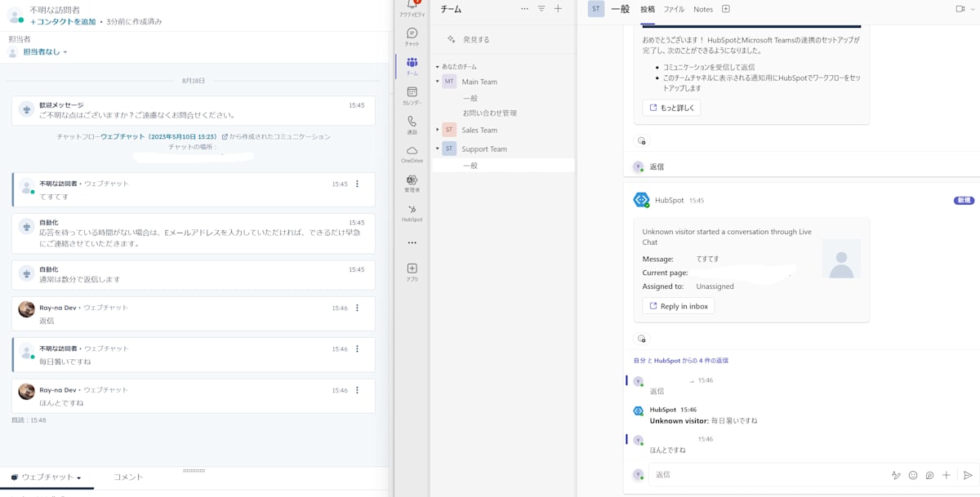This screenshot has width=980, height=497.
Task: Click the 新規 badge on HubSpot message
Action: (x=964, y=200)
